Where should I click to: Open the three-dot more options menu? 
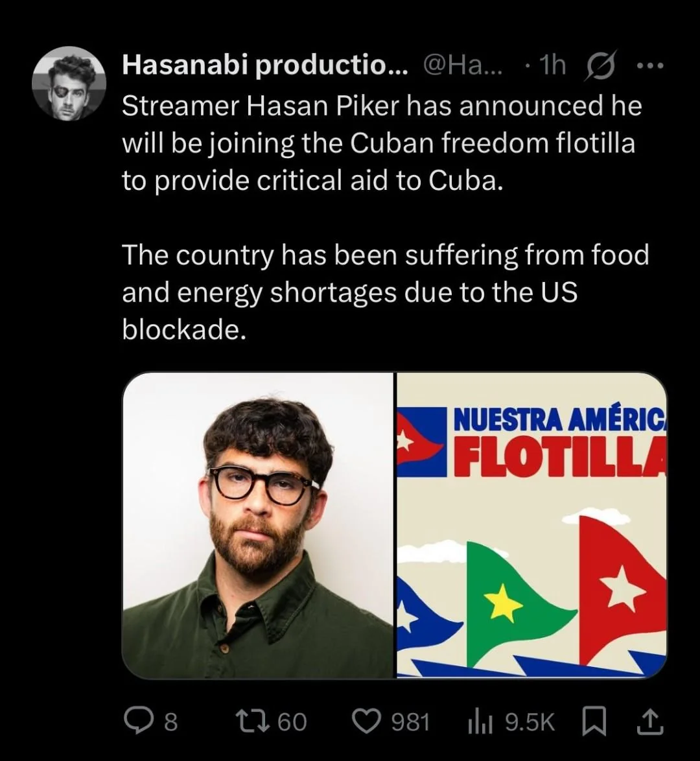(648, 65)
